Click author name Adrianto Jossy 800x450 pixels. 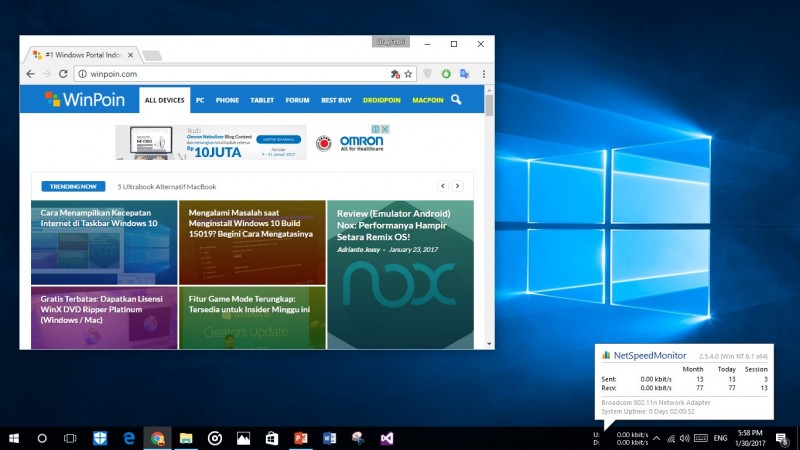pos(358,249)
